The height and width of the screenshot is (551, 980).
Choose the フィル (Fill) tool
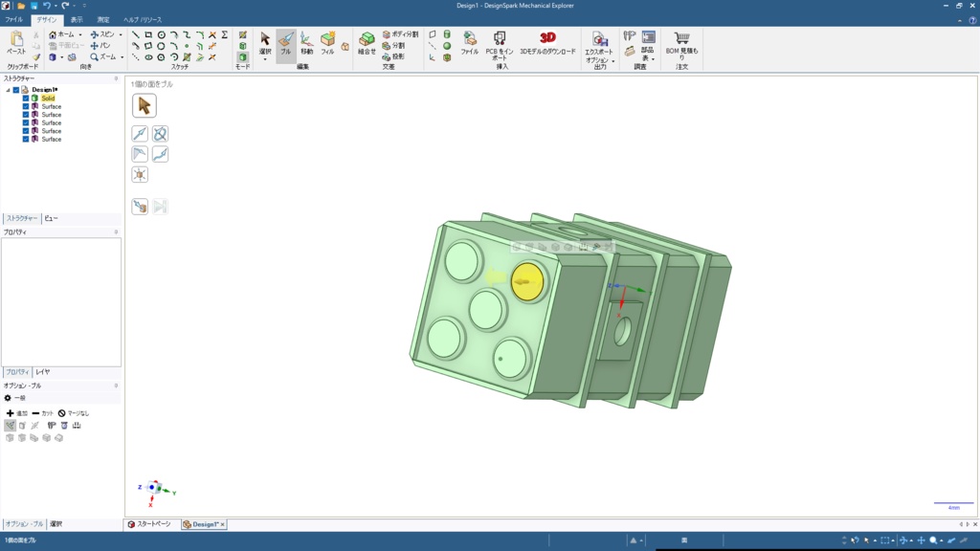click(x=327, y=43)
